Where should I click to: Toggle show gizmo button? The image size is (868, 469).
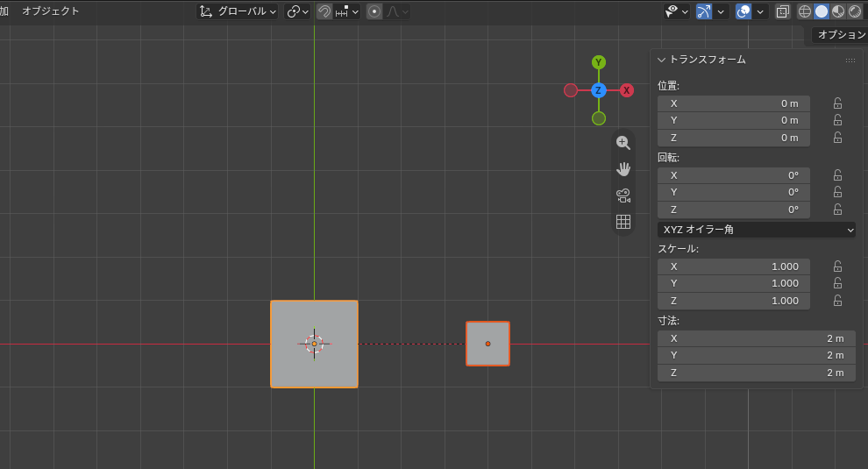[703, 11]
